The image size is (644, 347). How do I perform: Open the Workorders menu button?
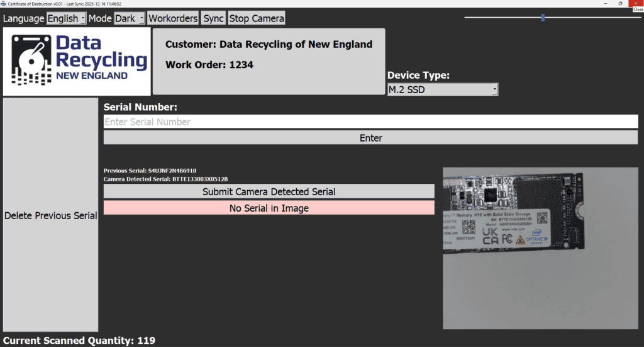[x=173, y=18]
